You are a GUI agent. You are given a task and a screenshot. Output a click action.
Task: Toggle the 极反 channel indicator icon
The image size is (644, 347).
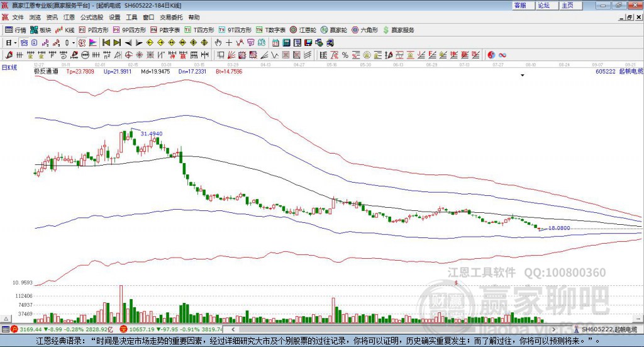tap(82, 43)
